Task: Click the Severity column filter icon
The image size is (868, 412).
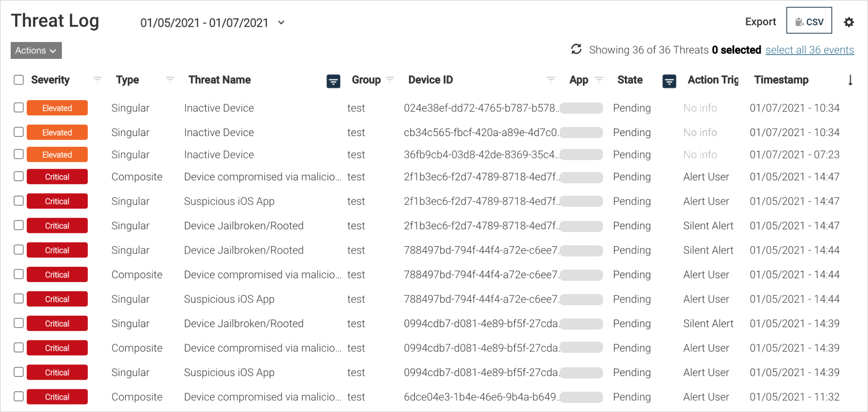Action: (x=97, y=80)
